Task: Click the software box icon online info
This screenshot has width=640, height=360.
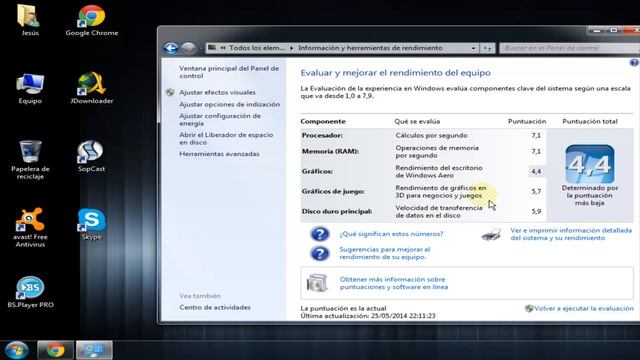Action: [318, 282]
